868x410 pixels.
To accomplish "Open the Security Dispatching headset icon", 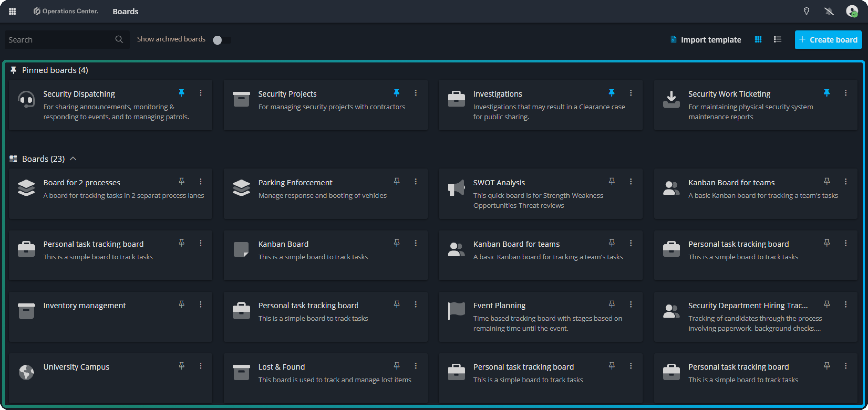I will point(26,99).
